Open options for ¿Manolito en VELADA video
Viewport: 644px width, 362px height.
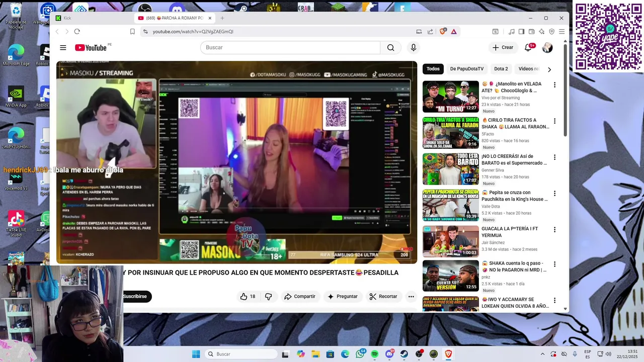[555, 85]
